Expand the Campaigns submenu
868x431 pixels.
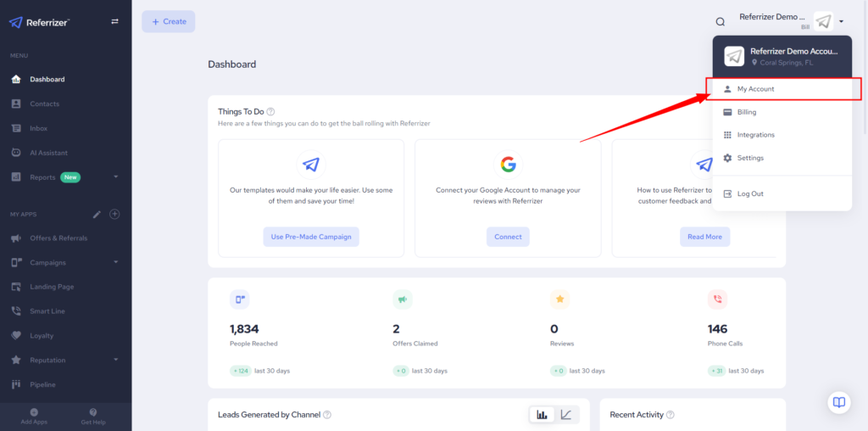coord(115,262)
